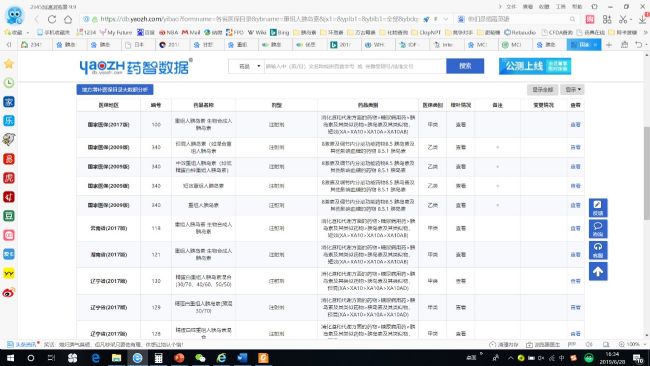Screen dimensions: 650x366
Task: Switch to the Inte tab
Action: 446,44
